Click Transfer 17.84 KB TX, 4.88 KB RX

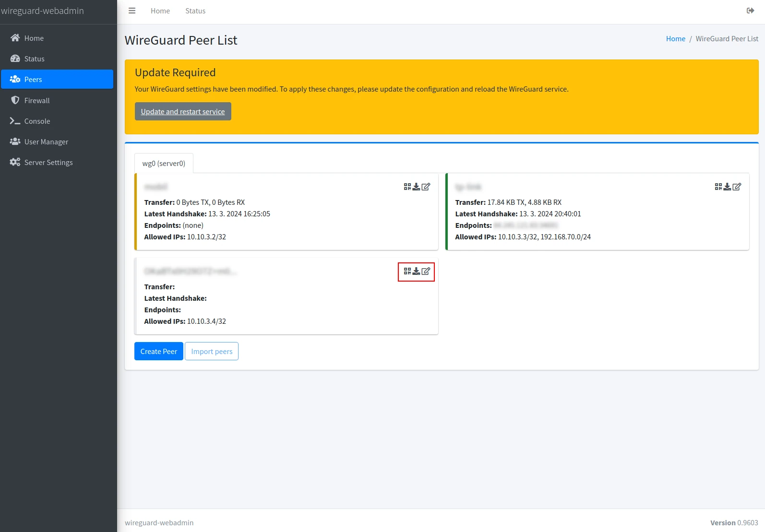click(508, 202)
